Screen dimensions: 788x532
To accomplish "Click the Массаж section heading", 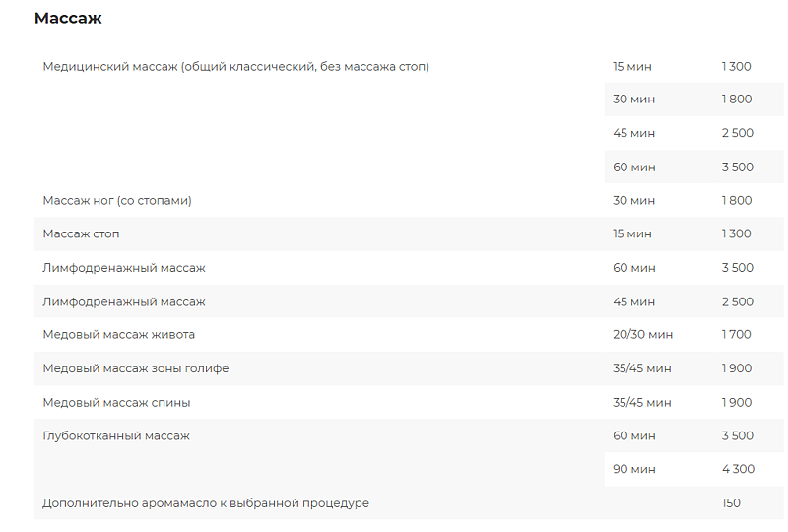I will coord(68,18).
